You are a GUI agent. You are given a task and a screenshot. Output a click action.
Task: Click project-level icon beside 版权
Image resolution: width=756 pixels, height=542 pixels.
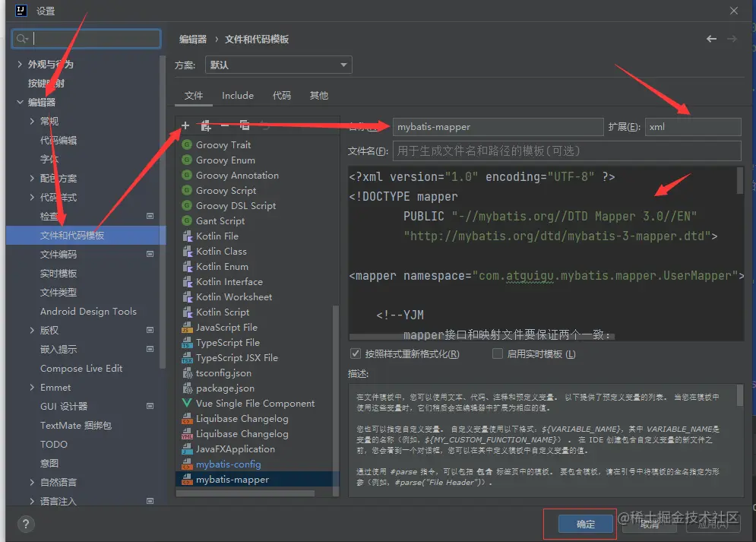pyautogui.click(x=150, y=331)
